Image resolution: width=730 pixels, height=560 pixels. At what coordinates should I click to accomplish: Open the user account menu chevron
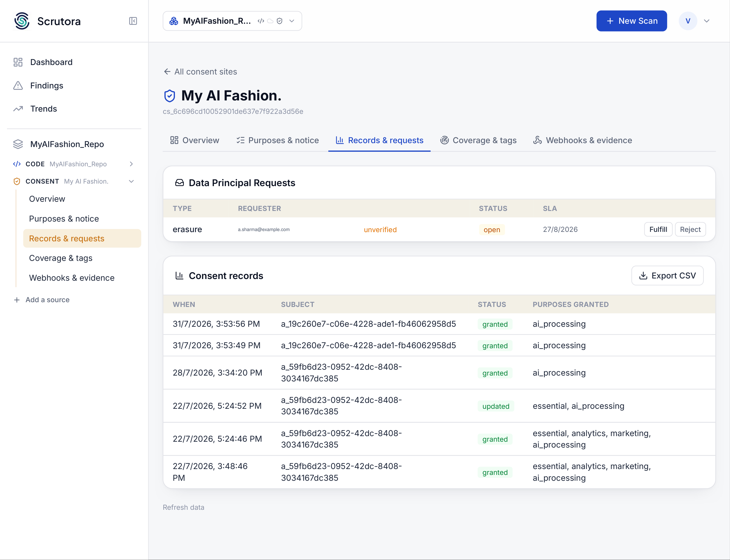pos(706,21)
